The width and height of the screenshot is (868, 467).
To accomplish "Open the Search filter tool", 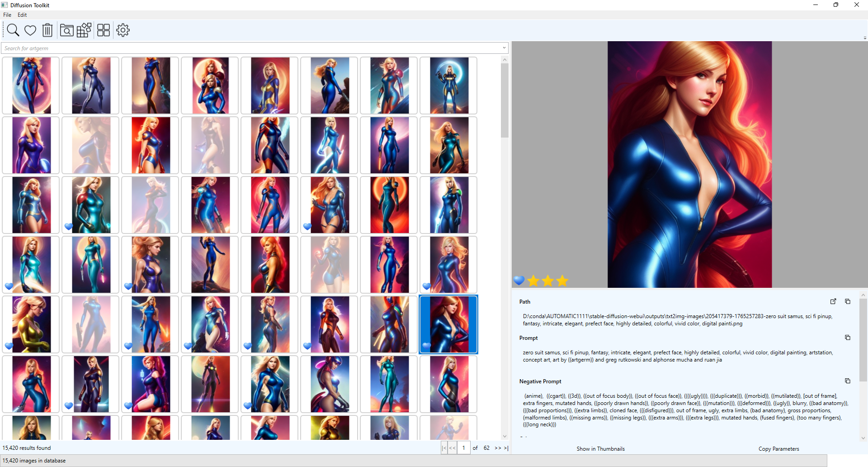I will pyautogui.click(x=13, y=30).
